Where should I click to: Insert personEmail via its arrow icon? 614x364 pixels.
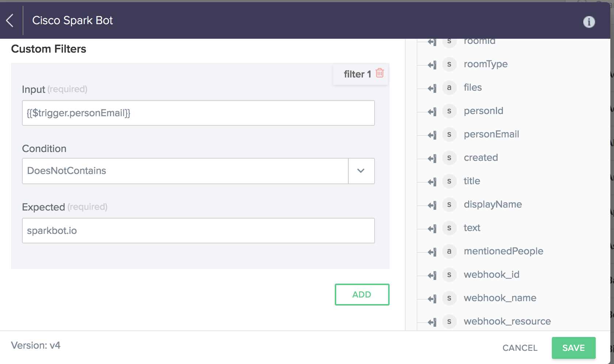432,135
